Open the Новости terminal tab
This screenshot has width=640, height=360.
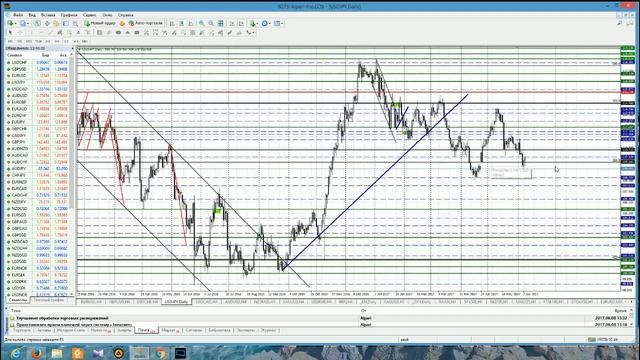click(100, 330)
